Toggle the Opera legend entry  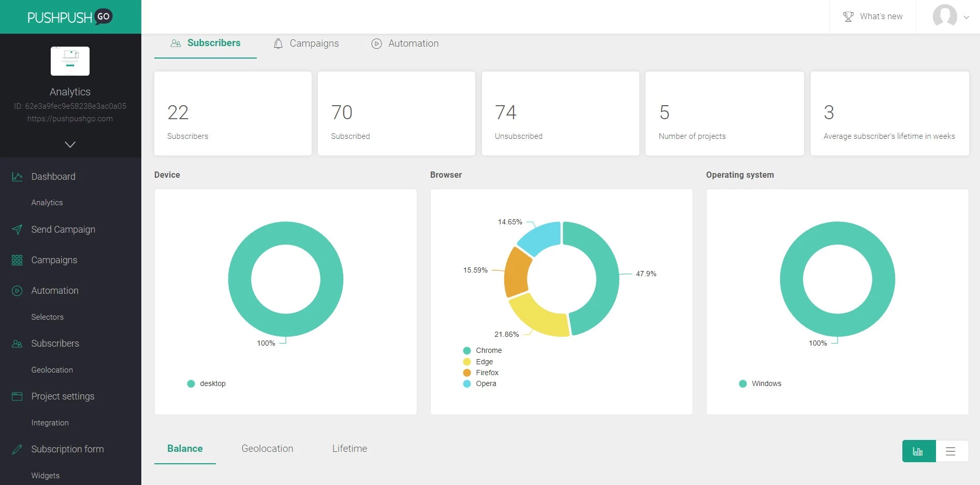tap(480, 384)
